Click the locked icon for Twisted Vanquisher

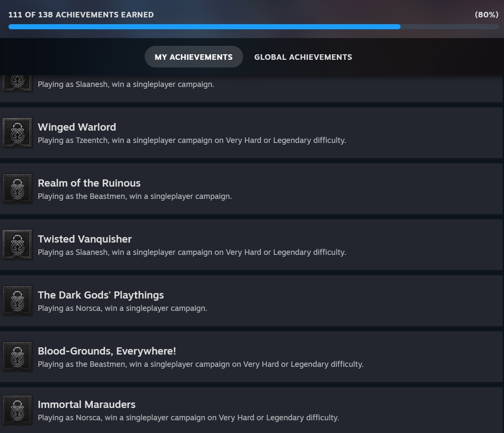point(17,244)
